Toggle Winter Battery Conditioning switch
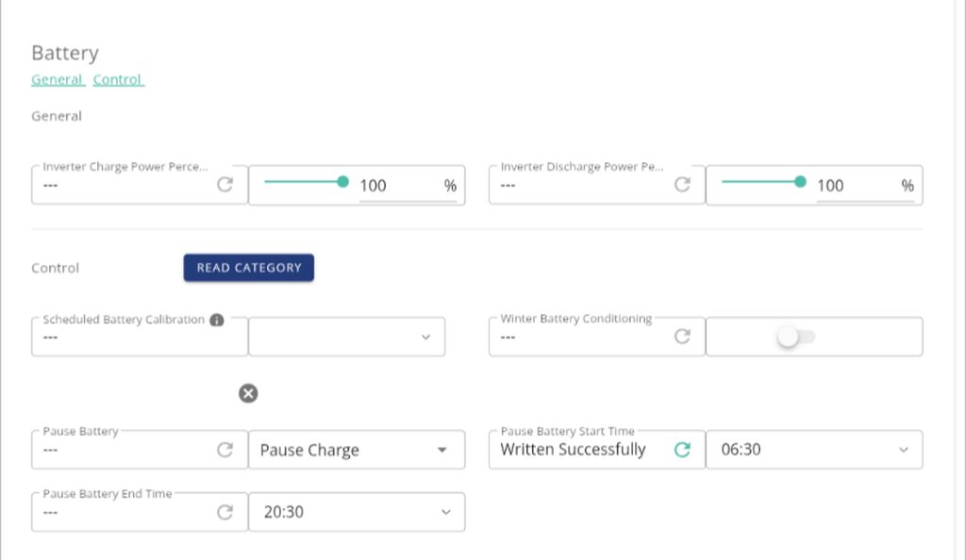Image resolution: width=966 pixels, height=560 pixels. pyautogui.click(x=795, y=337)
